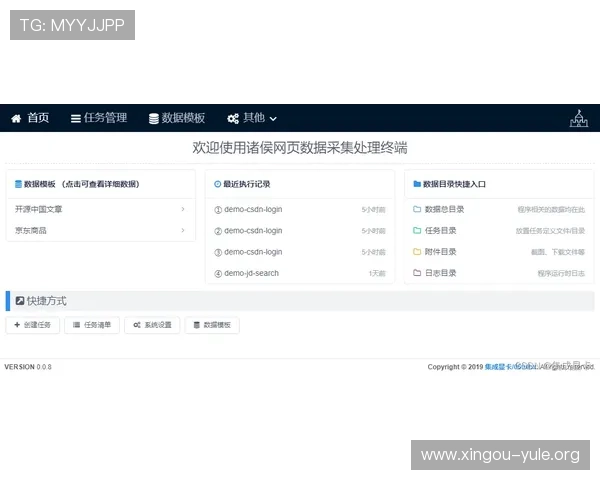Open 开源中国文章 data template
This screenshot has height=480, width=600.
coord(101,209)
